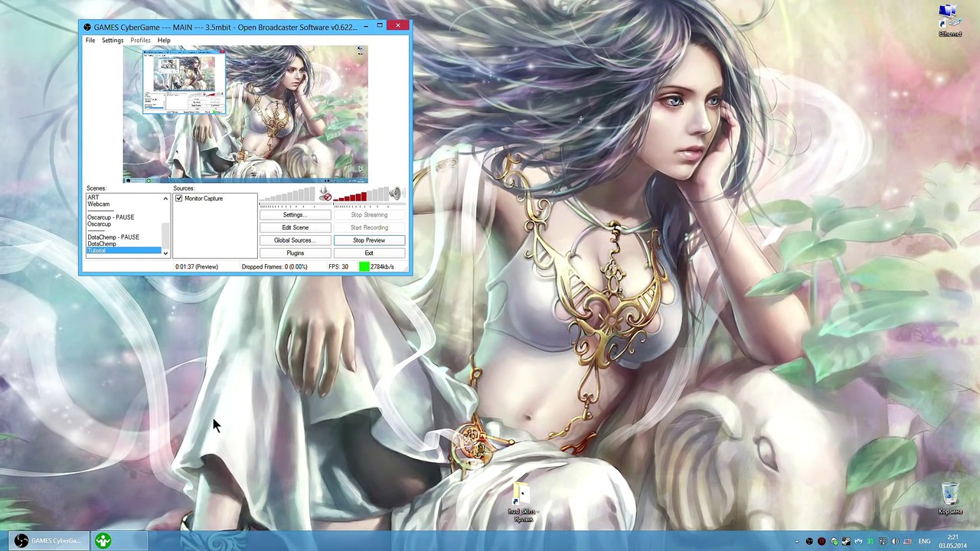Click the green taskbar app icon

[x=103, y=541]
